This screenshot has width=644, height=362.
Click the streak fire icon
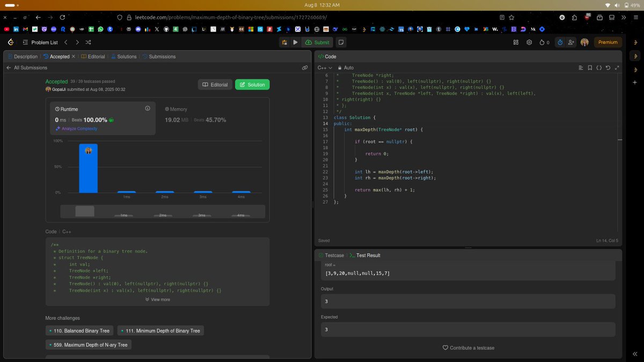[x=542, y=42]
